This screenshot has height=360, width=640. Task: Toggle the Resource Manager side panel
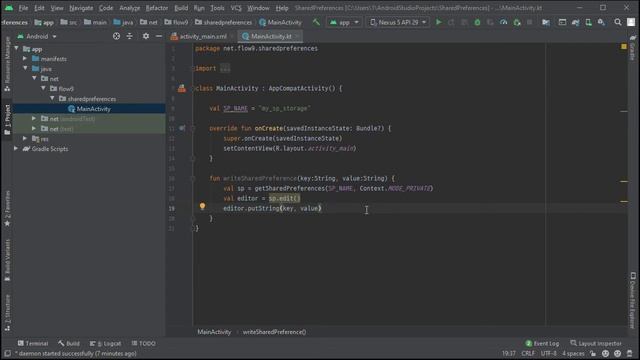(x=7, y=64)
